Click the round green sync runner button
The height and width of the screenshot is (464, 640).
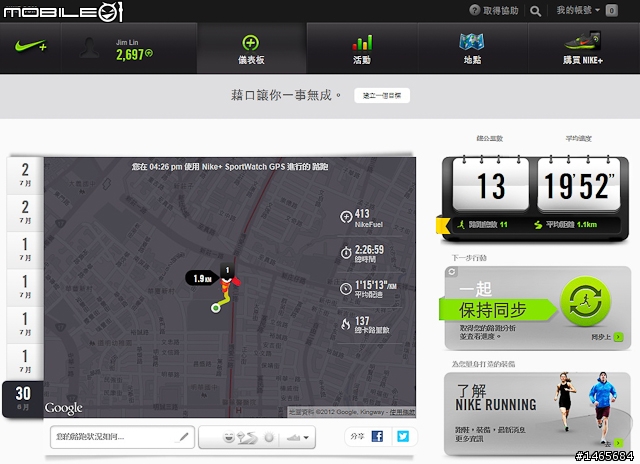pyautogui.click(x=585, y=301)
